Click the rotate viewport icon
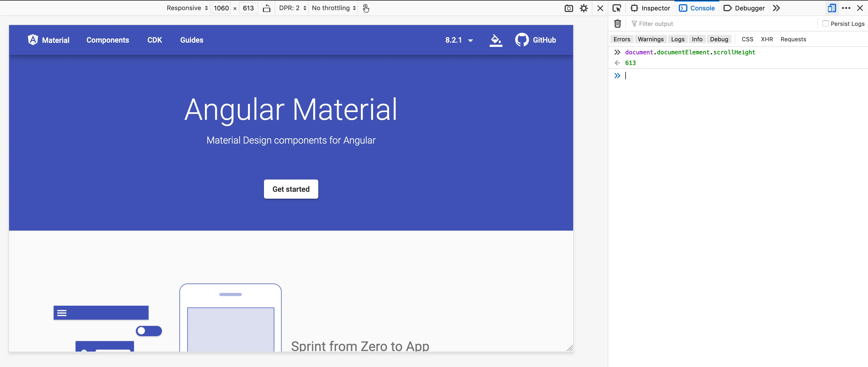868x367 pixels. click(x=267, y=9)
